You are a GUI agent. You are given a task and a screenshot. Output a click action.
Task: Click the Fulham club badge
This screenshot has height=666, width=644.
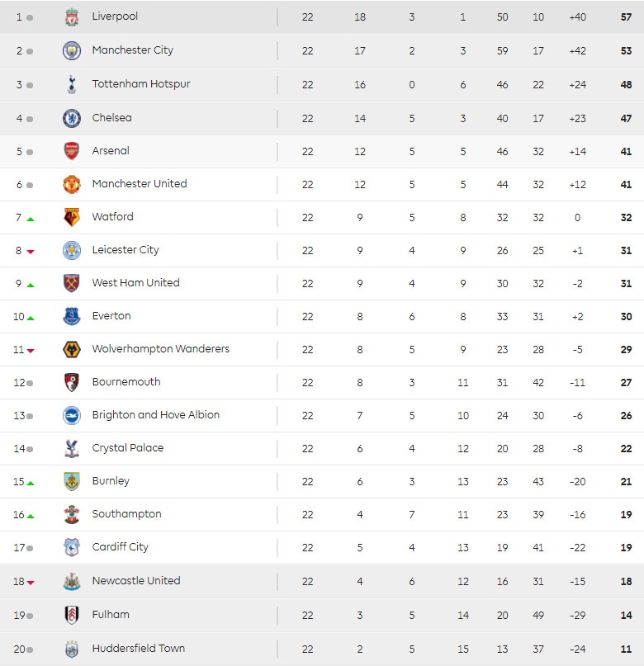coord(72,615)
